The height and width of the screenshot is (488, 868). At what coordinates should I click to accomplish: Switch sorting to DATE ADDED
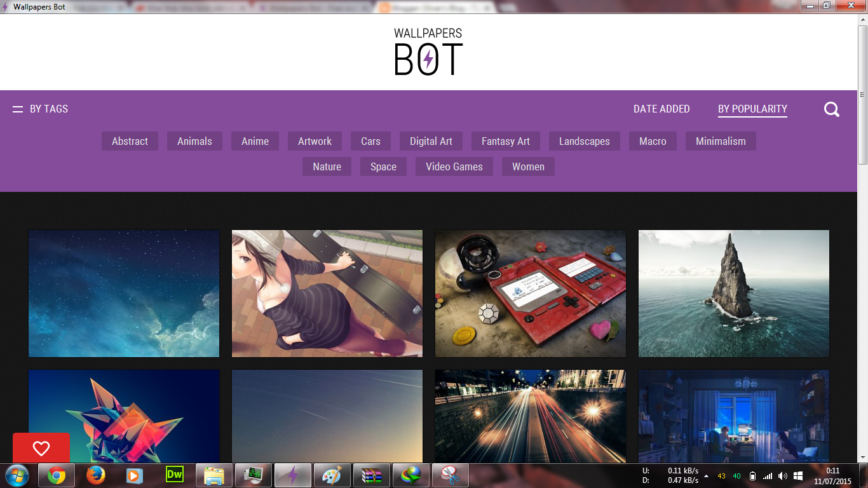661,109
